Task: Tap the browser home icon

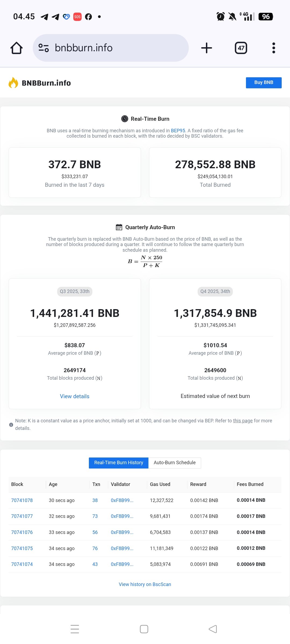Action: [x=16, y=48]
